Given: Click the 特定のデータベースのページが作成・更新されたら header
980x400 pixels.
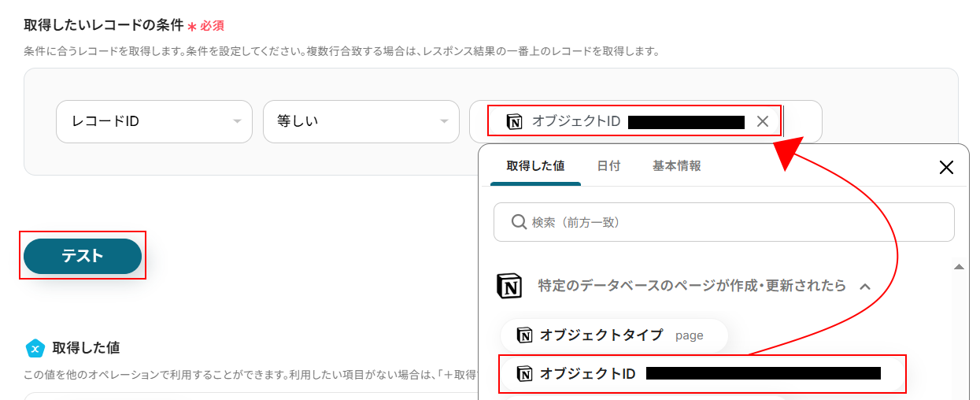Looking at the screenshot, I should [x=691, y=286].
